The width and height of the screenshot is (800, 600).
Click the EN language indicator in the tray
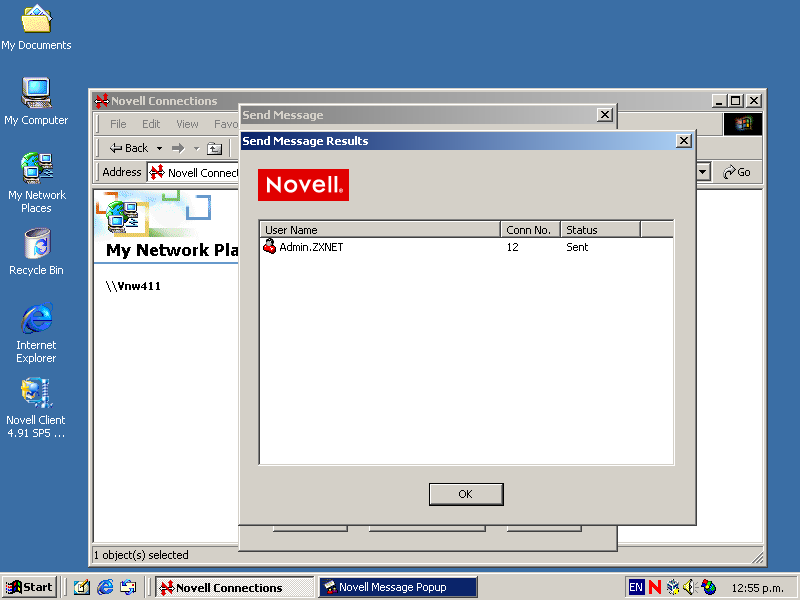(x=636, y=587)
